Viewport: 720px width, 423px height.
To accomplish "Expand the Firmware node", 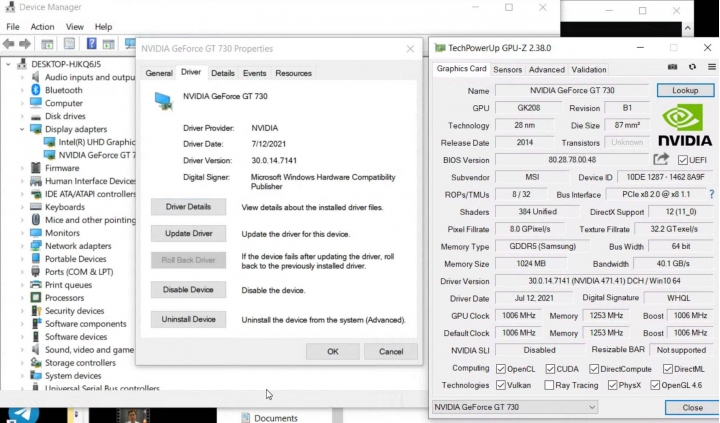I will (x=22, y=168).
